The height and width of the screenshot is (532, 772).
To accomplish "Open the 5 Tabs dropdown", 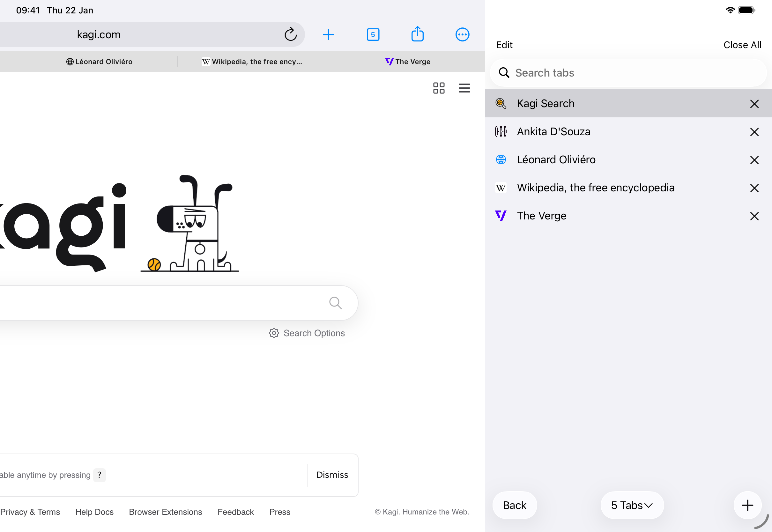I will click(632, 505).
